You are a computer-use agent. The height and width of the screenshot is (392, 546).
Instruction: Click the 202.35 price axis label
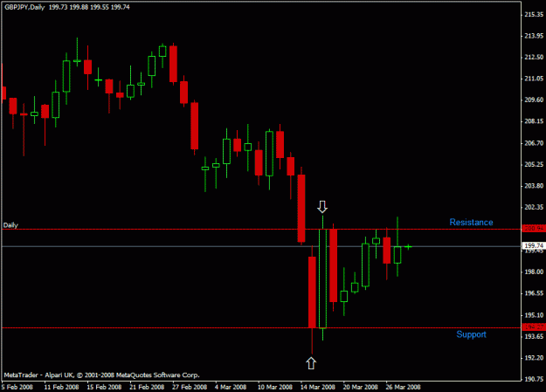tap(534, 207)
